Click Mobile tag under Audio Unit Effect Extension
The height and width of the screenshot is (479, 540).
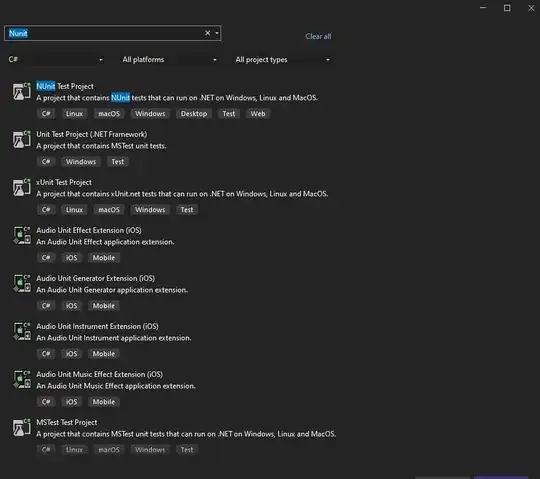click(x=104, y=258)
